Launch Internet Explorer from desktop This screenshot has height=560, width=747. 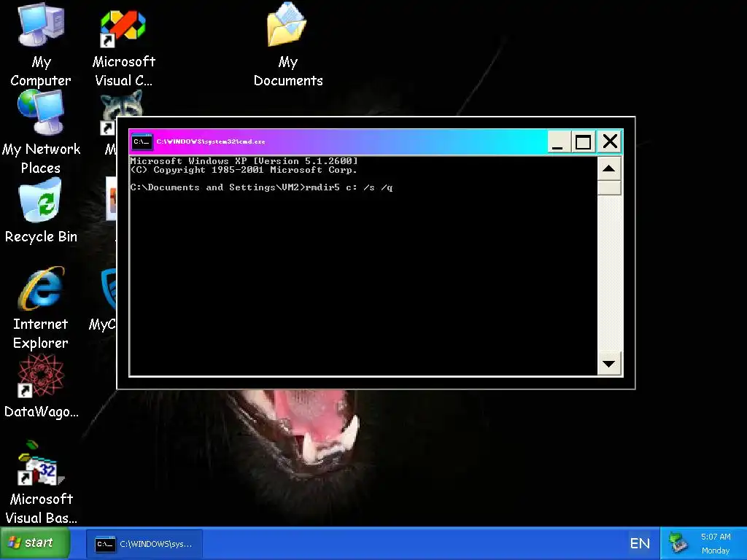(x=41, y=308)
